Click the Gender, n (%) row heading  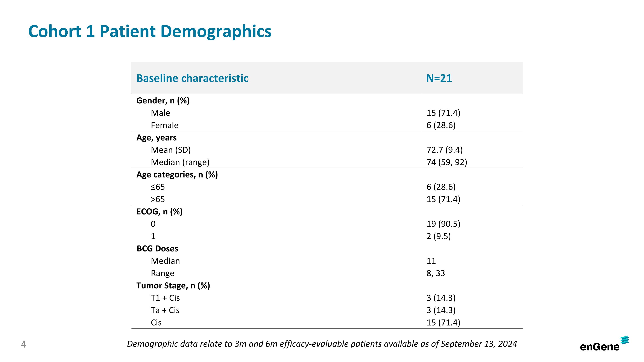point(163,100)
